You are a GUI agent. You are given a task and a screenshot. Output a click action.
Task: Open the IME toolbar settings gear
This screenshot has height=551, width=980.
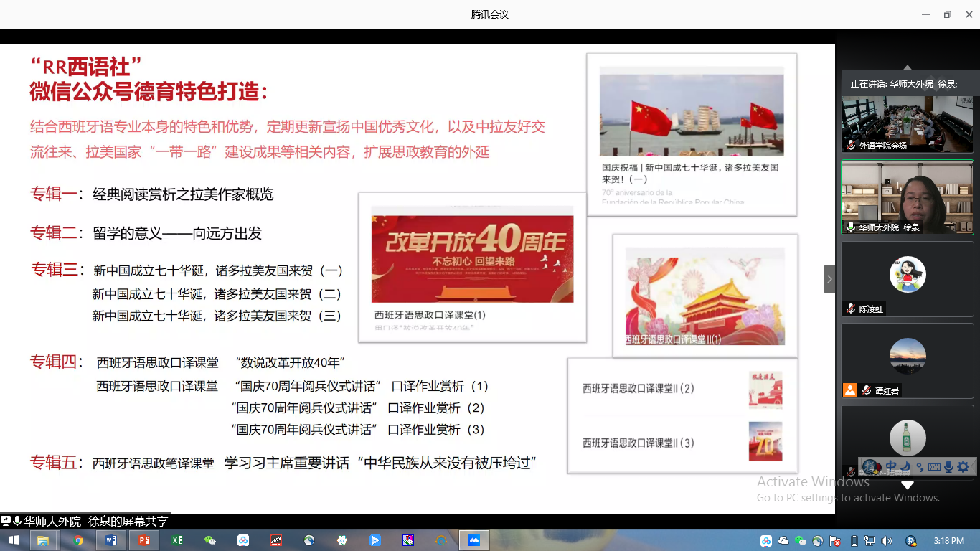[x=963, y=467]
